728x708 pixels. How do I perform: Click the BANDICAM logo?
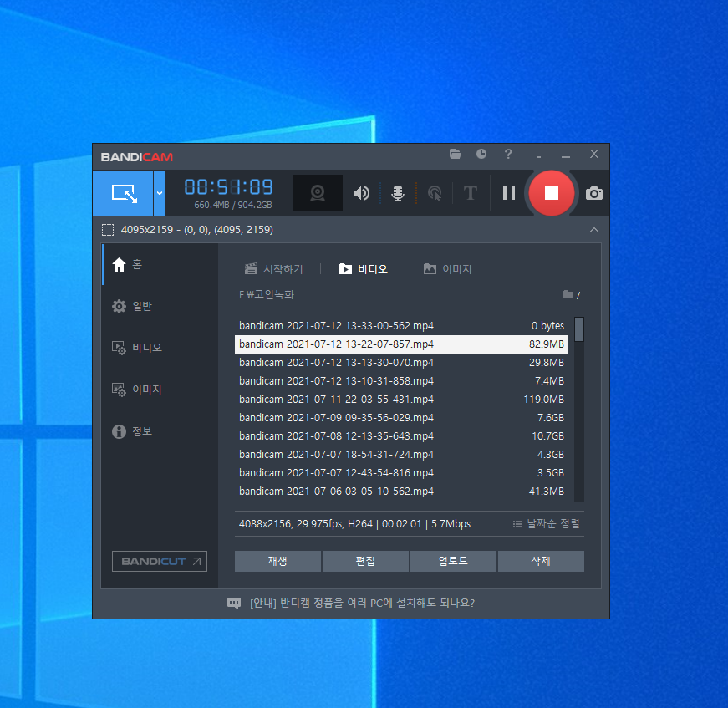[137, 157]
